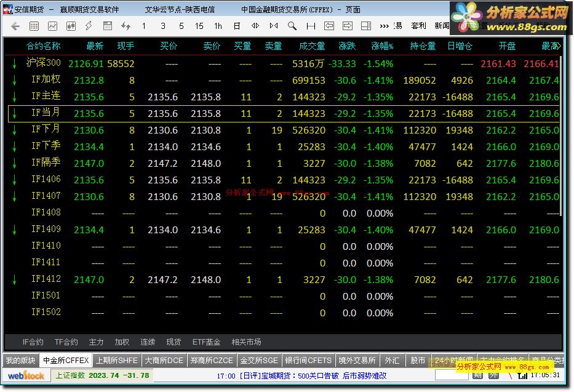This screenshot has height=392, width=574.
Task: Select the 1h period button
Action: 218,26
